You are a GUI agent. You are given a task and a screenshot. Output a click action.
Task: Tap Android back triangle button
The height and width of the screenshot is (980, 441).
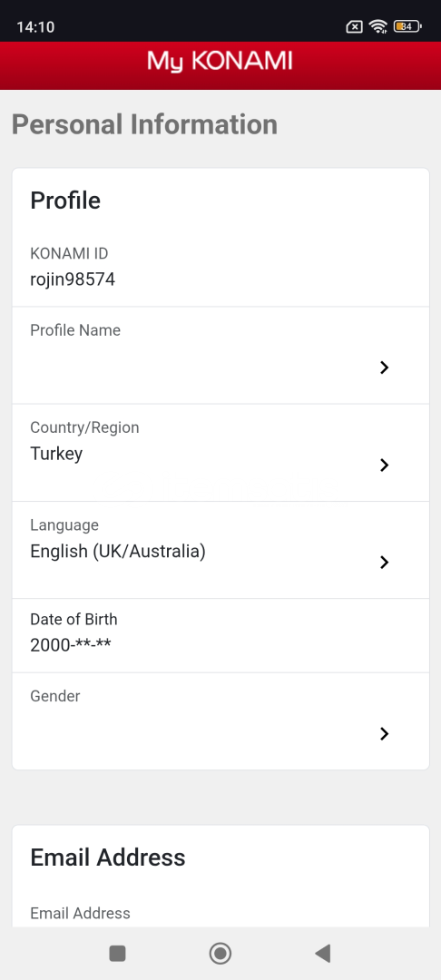pos(322,953)
